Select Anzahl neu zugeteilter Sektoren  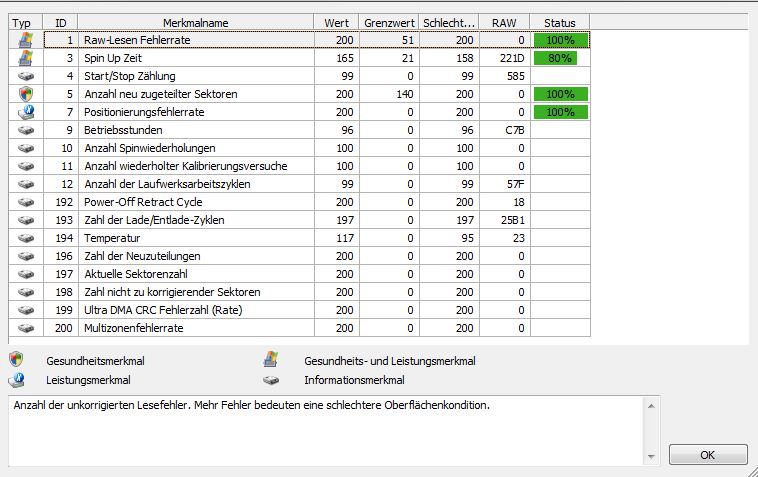point(161,94)
